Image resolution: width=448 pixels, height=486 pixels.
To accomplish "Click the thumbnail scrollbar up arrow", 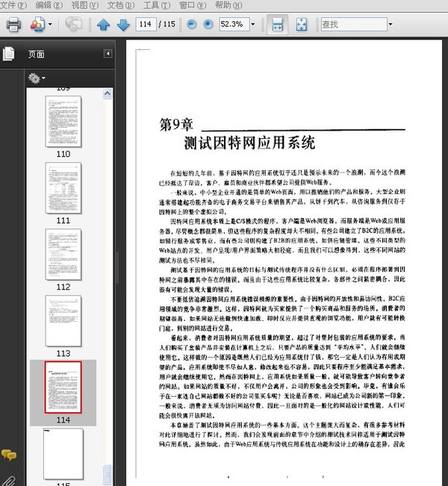I will pos(108,93).
